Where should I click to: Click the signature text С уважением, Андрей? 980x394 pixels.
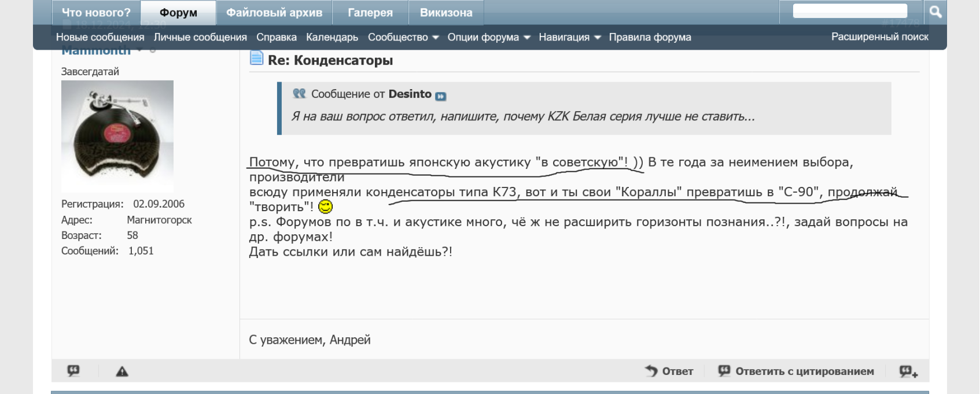pyautogui.click(x=310, y=340)
